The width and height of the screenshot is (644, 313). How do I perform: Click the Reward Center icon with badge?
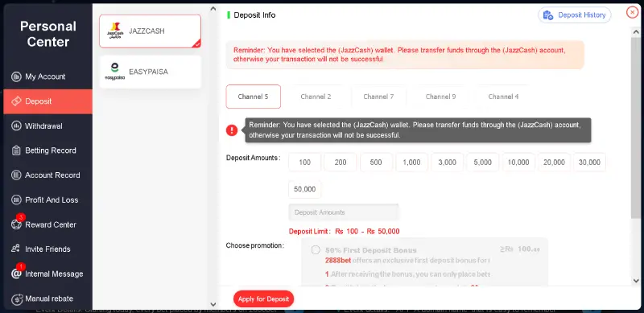point(16,224)
